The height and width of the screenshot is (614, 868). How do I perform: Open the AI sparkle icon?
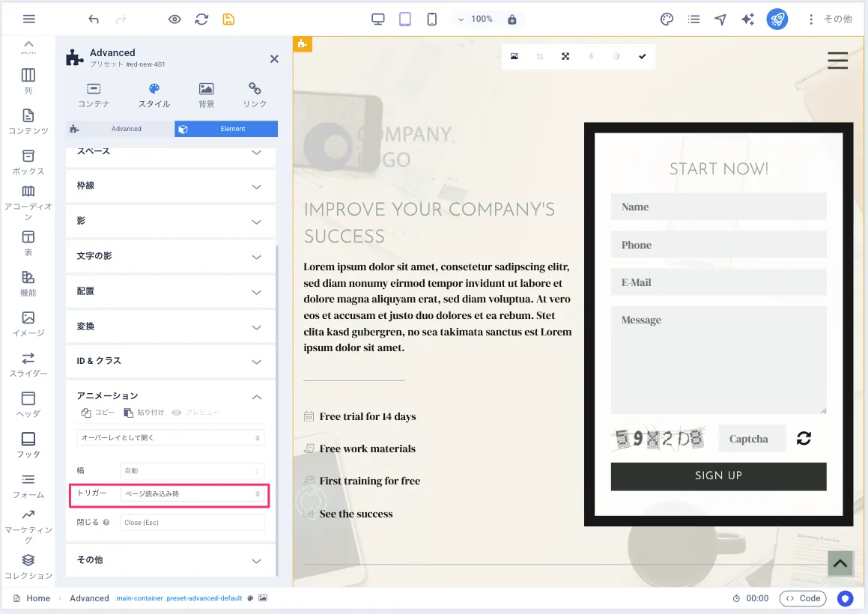tap(748, 19)
